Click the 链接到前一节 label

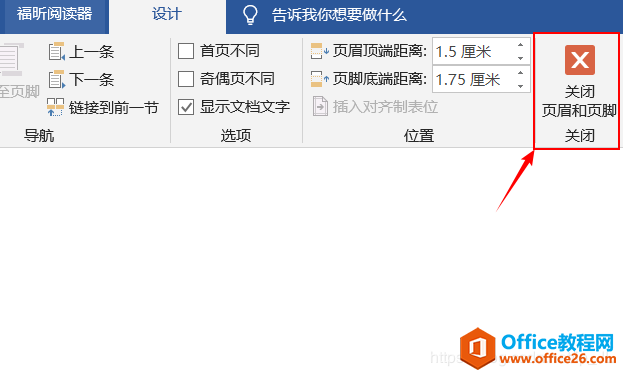[x=114, y=107]
